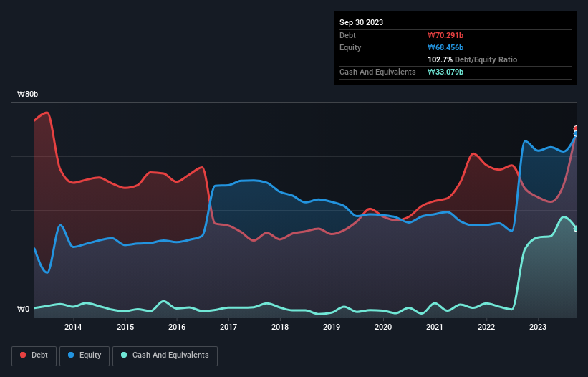Click the 2016 x-axis label

(x=177, y=327)
